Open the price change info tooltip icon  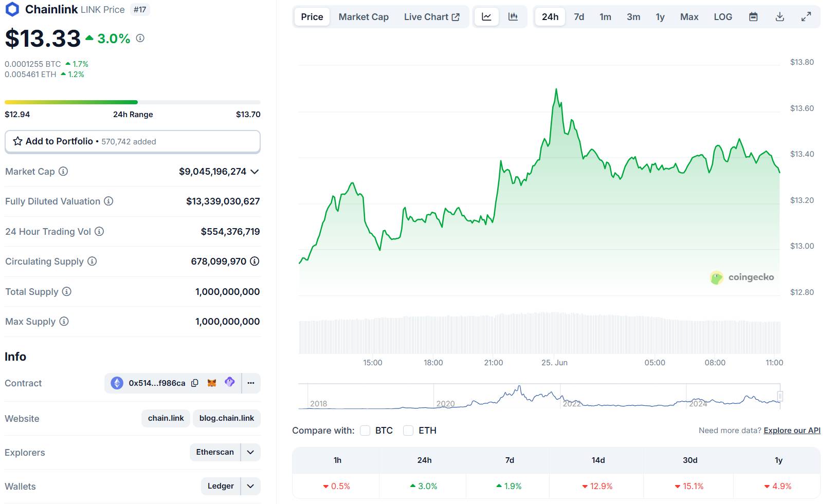[140, 38]
